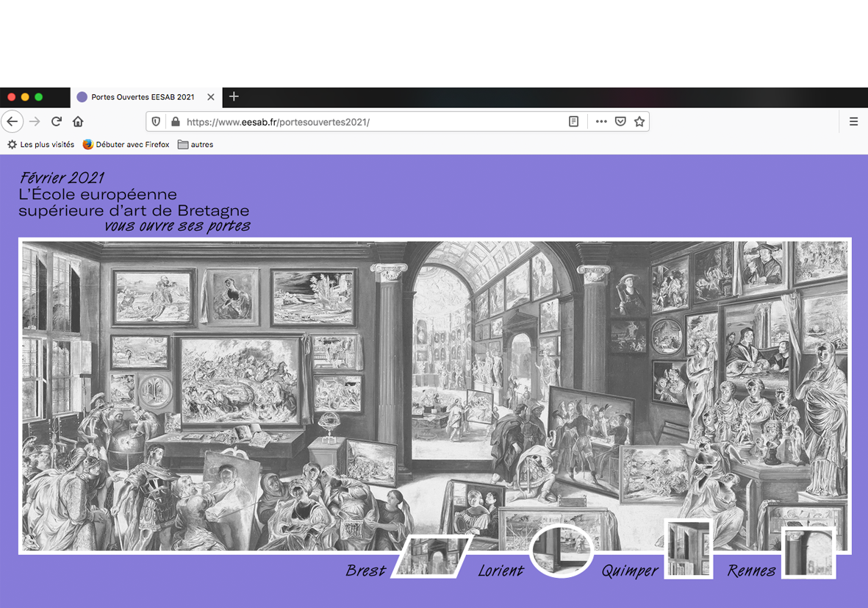Viewport: 868px width, 608px height.
Task: Click the Quimper rectangular thumbnail
Action: 688,548
